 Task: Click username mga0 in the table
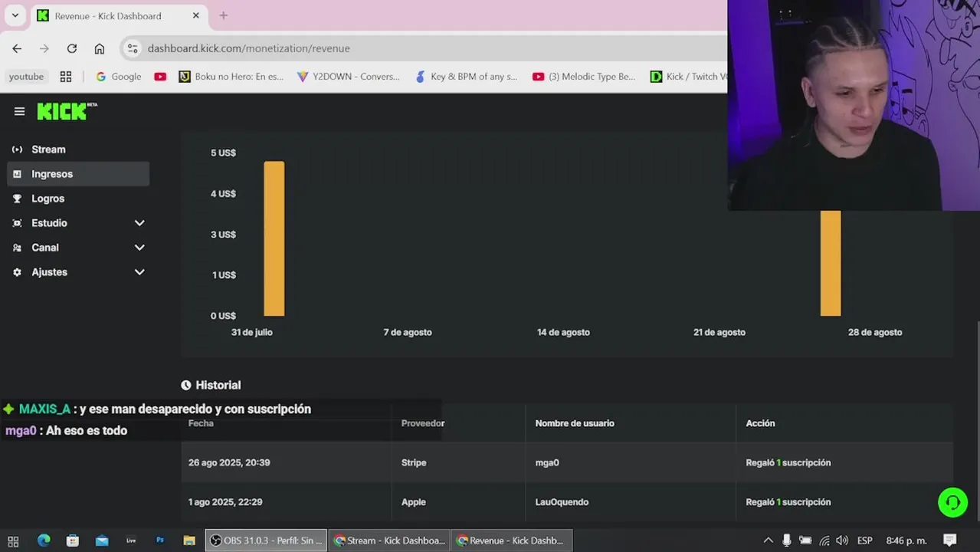tap(547, 462)
